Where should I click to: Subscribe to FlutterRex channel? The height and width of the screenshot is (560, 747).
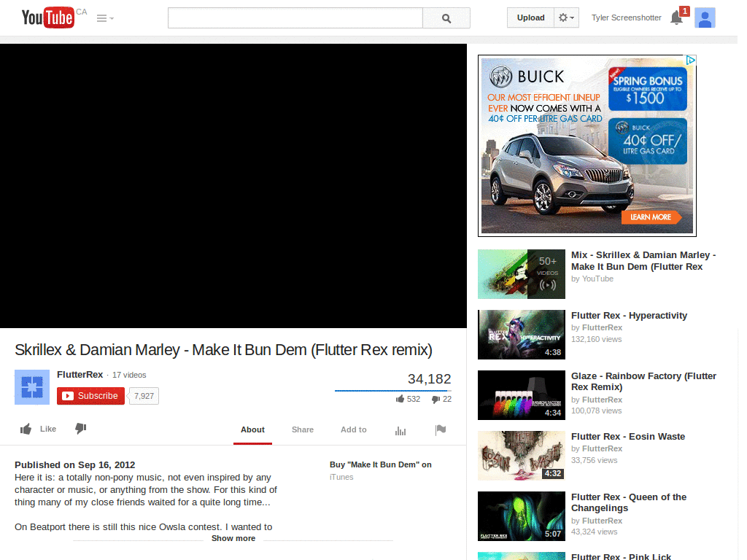coord(90,396)
